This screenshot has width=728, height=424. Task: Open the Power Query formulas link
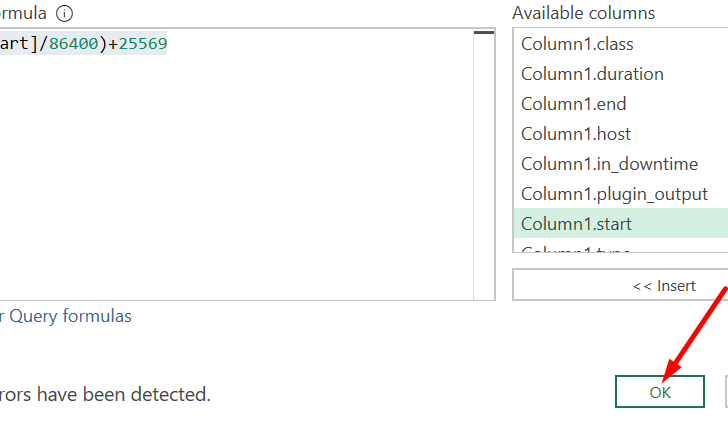click(65, 316)
